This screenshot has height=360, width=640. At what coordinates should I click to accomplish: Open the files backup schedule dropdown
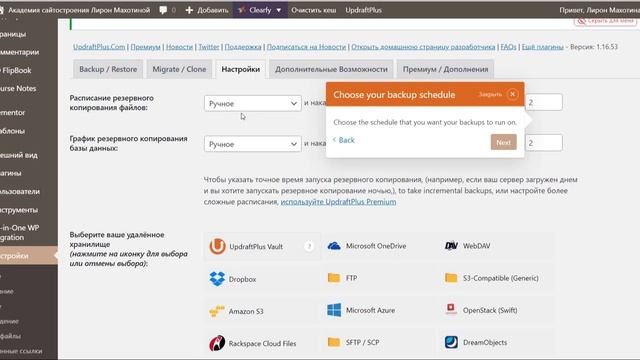[253, 103]
